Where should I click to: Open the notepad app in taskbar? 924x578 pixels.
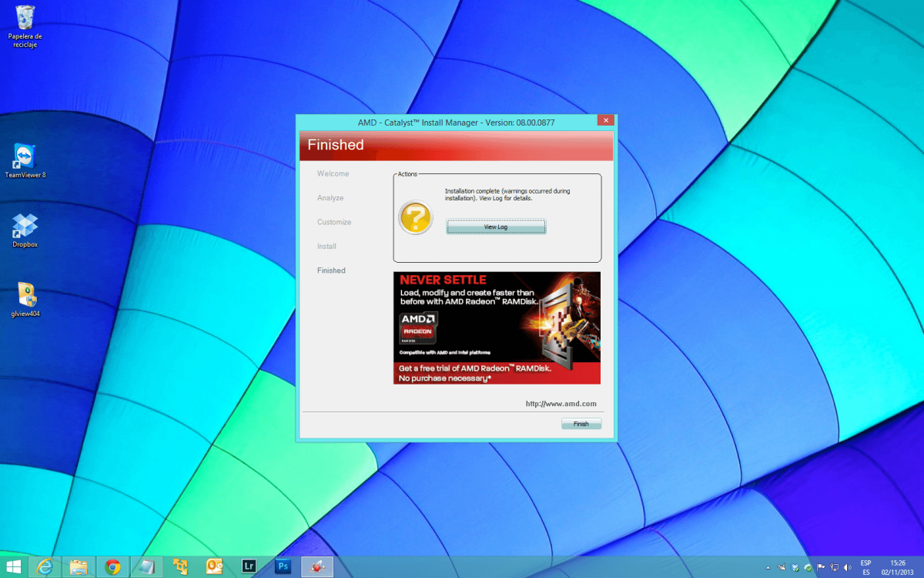point(146,566)
